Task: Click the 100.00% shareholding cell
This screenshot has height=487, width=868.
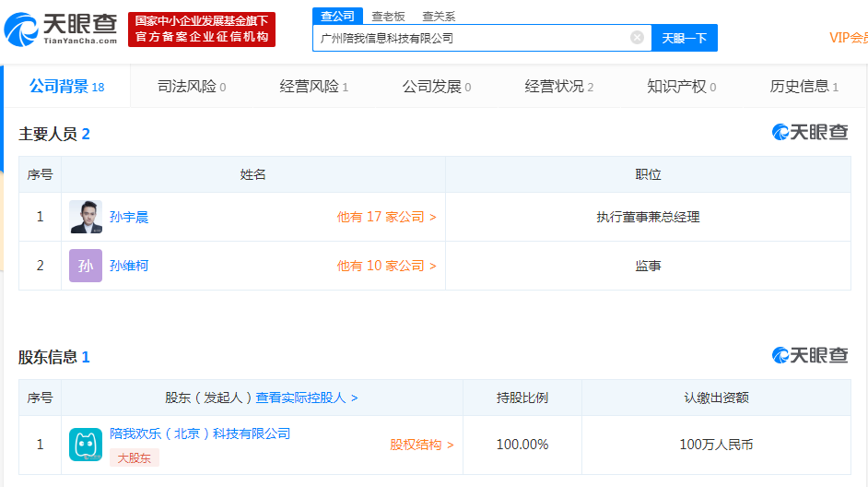Action: (522, 445)
